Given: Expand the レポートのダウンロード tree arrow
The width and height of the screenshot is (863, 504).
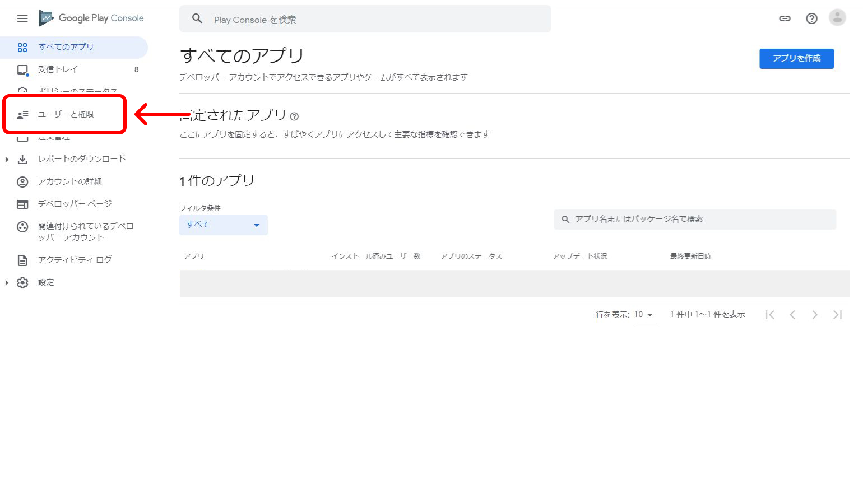Looking at the screenshot, I should pos(7,160).
